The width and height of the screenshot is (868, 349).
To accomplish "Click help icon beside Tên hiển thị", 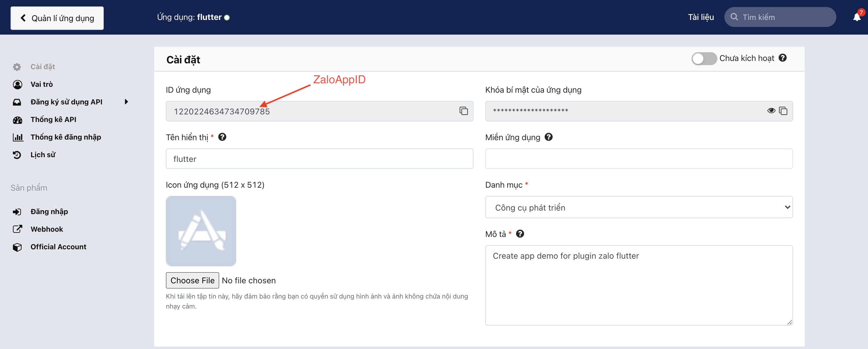I will (222, 137).
